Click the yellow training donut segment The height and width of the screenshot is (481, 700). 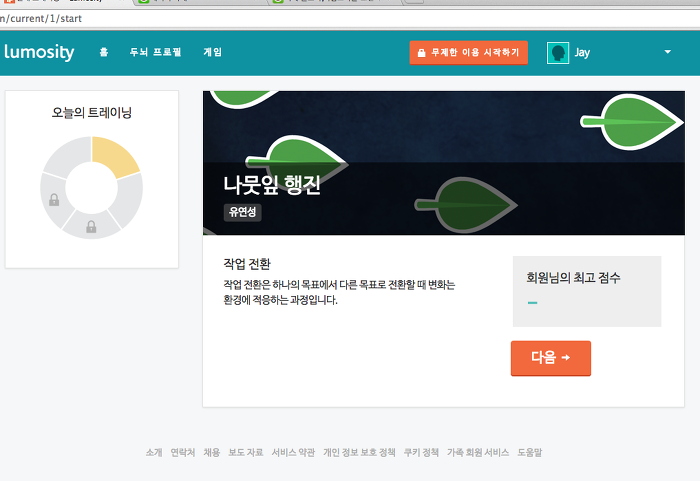[x=114, y=156]
